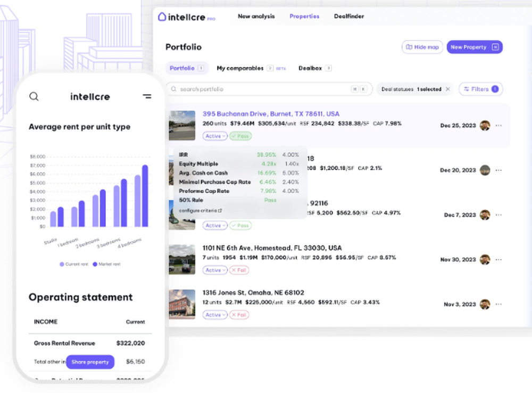Click the Share property button
The image size is (532, 393).
[x=90, y=362]
